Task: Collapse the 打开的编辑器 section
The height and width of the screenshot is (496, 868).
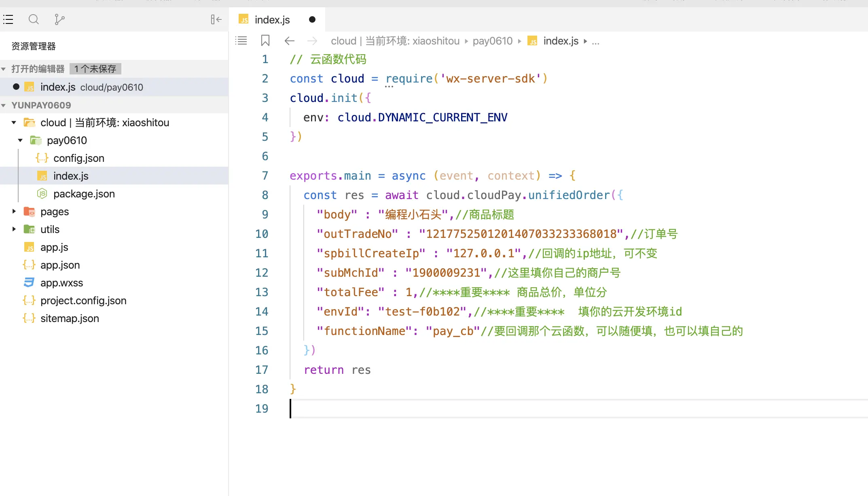Action: click(x=4, y=69)
